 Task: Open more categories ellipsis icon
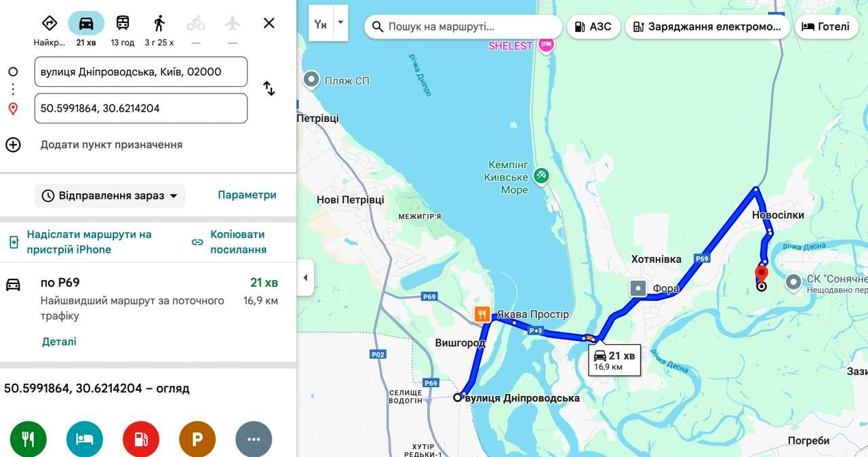tap(254, 439)
